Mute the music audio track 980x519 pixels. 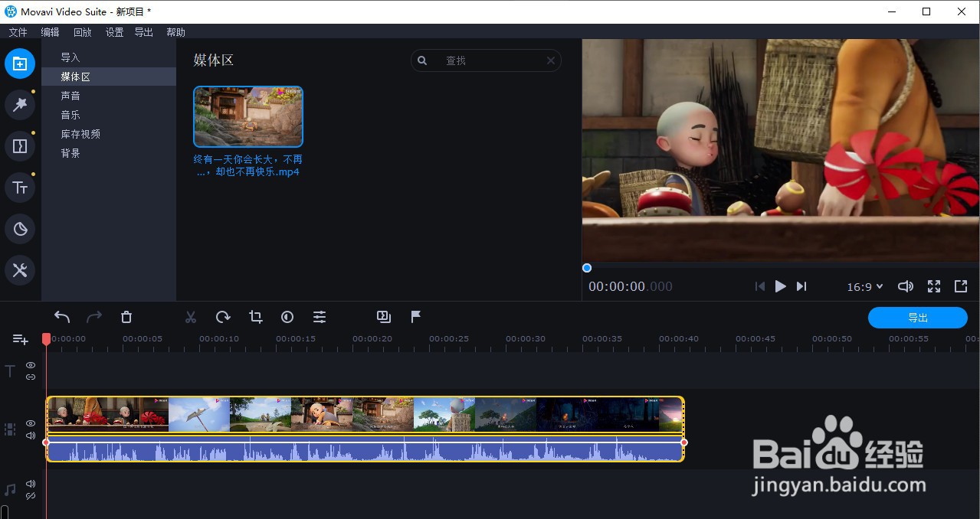[x=31, y=484]
